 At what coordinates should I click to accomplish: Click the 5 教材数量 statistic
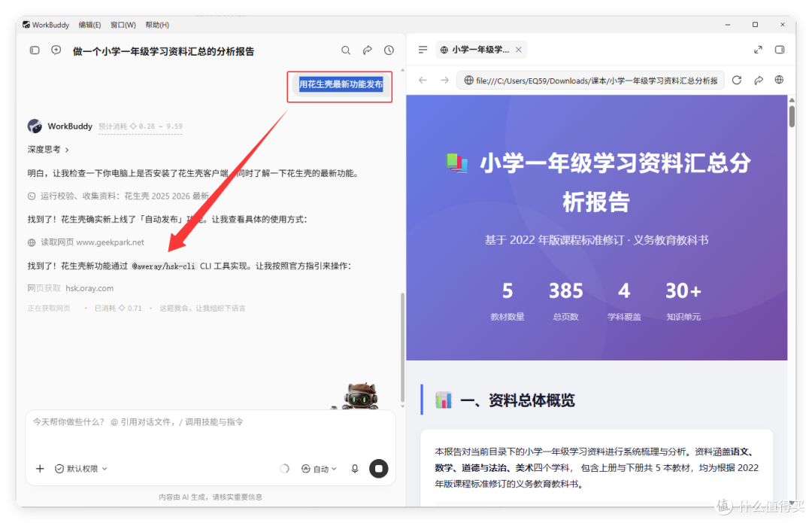(x=507, y=300)
